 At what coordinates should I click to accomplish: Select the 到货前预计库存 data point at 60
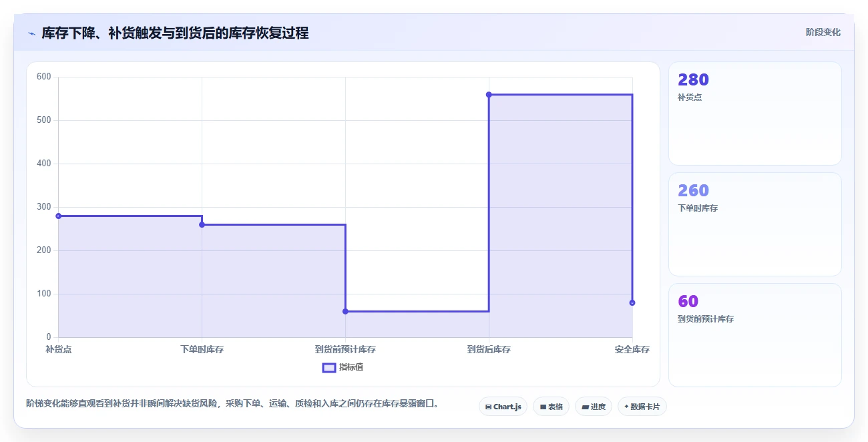(x=345, y=311)
